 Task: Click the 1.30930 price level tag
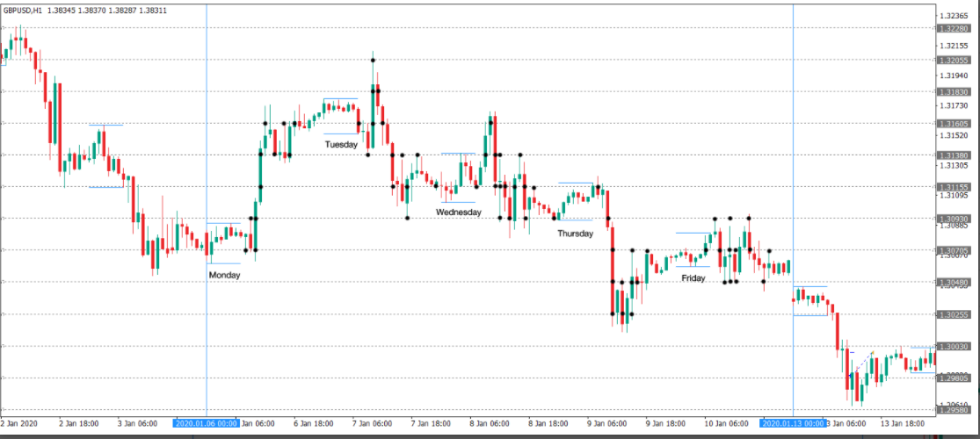[x=954, y=219]
